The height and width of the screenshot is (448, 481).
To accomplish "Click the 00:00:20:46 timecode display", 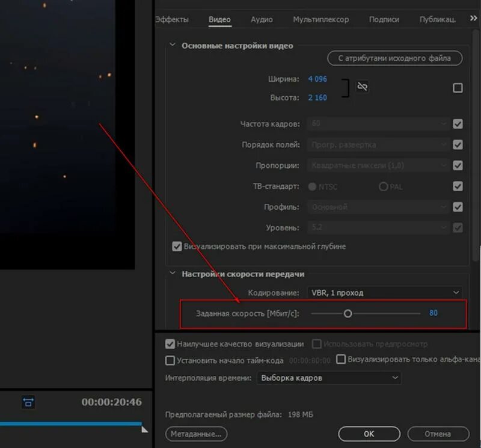I will pyautogui.click(x=112, y=402).
